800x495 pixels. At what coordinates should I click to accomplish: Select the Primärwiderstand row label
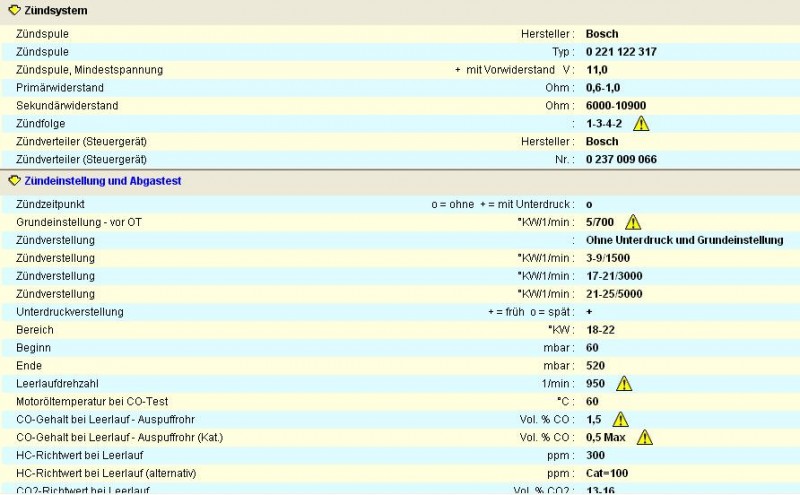click(58, 88)
